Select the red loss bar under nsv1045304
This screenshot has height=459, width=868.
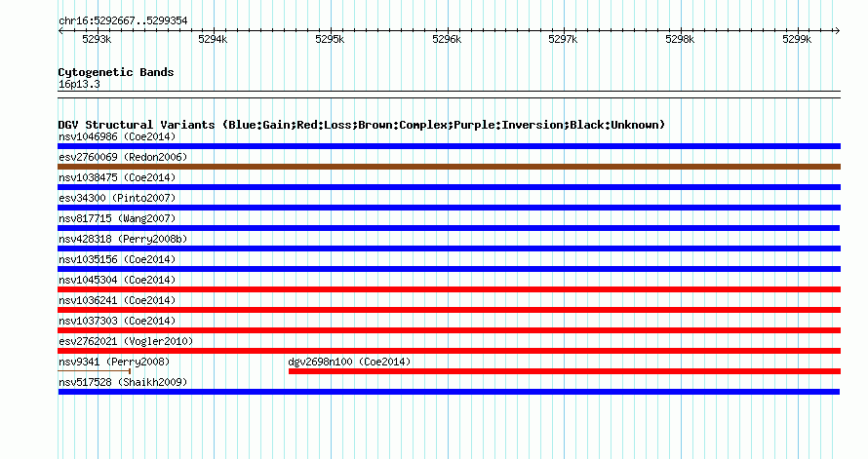pos(449,289)
